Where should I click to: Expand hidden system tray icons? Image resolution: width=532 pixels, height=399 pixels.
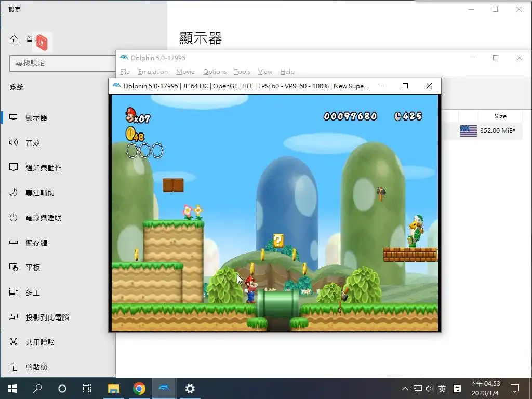405,389
